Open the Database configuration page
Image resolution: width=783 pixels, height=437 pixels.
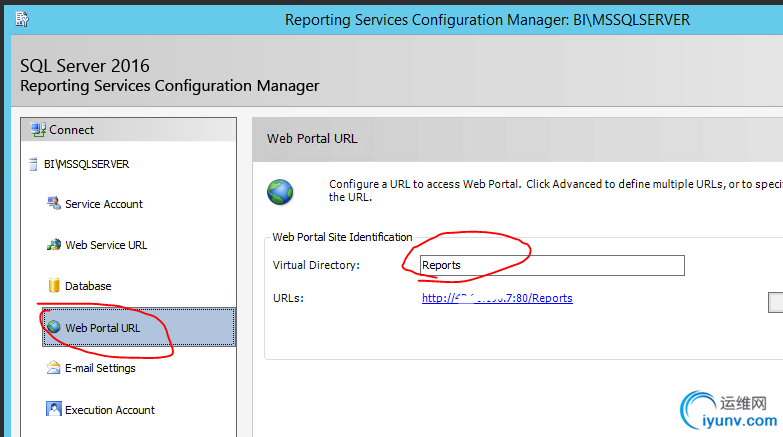tap(88, 286)
